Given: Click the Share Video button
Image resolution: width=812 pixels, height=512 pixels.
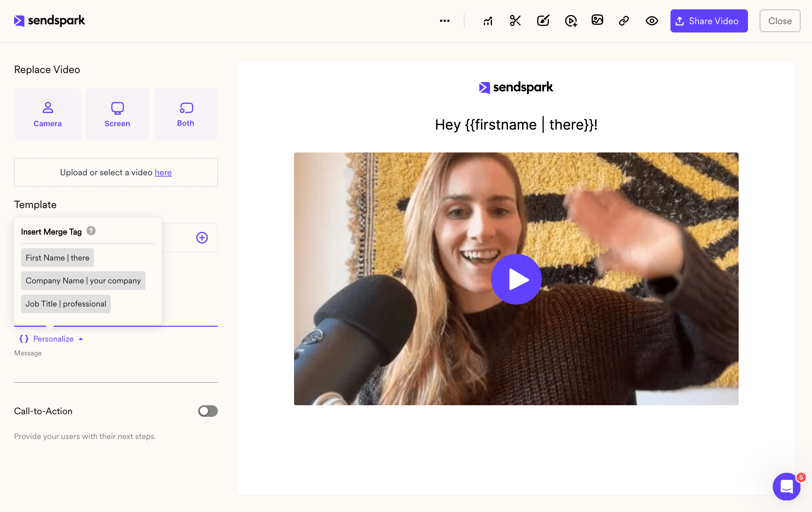Looking at the screenshot, I should (709, 21).
